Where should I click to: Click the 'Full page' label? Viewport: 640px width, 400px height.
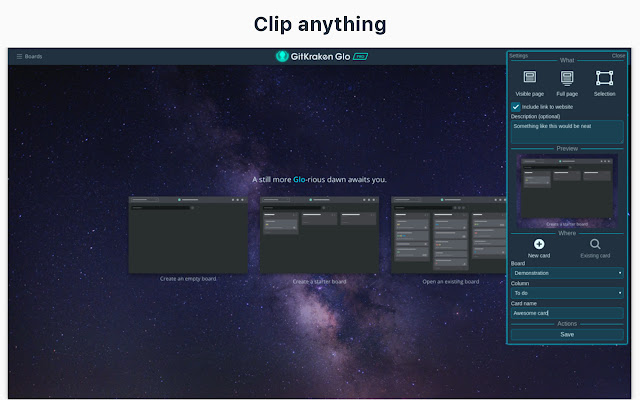(x=567, y=94)
